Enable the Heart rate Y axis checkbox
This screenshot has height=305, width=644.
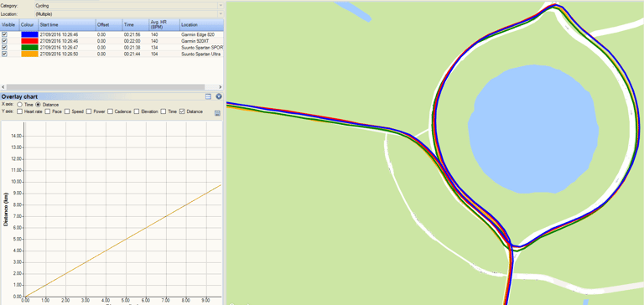pos(20,111)
